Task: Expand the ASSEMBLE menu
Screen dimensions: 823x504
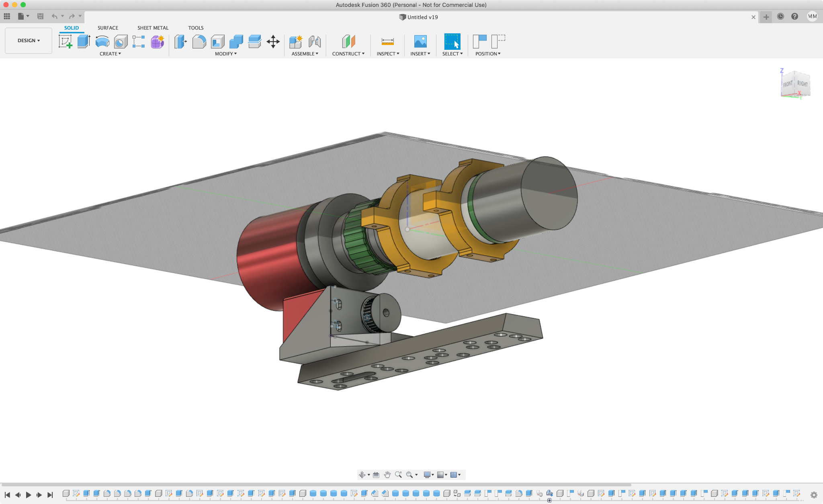Action: (305, 54)
